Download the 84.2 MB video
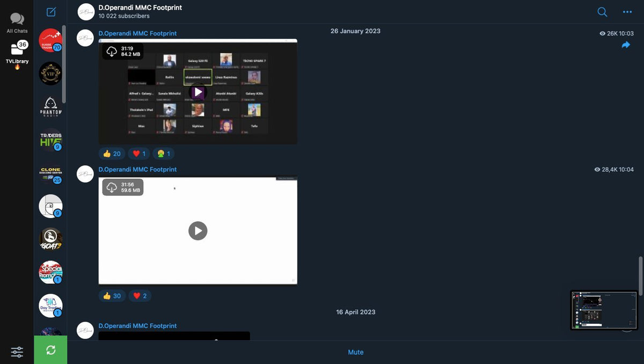The image size is (644, 364). tap(112, 52)
